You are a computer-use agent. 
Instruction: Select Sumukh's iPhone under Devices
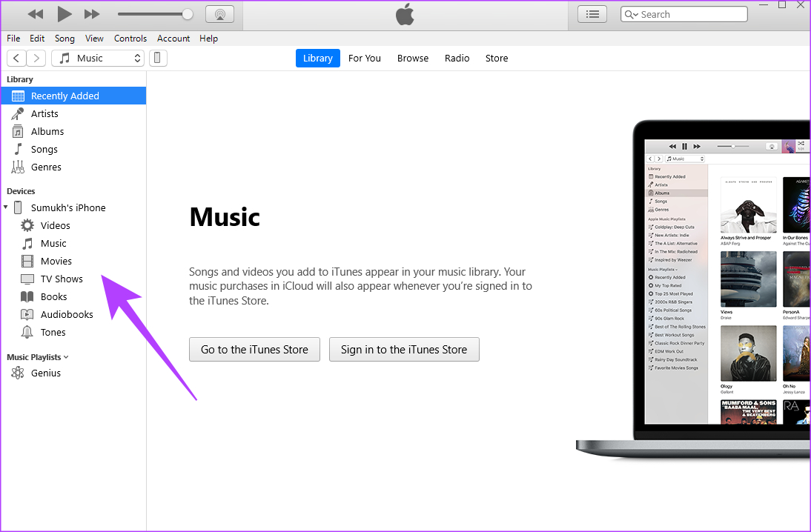(67, 207)
